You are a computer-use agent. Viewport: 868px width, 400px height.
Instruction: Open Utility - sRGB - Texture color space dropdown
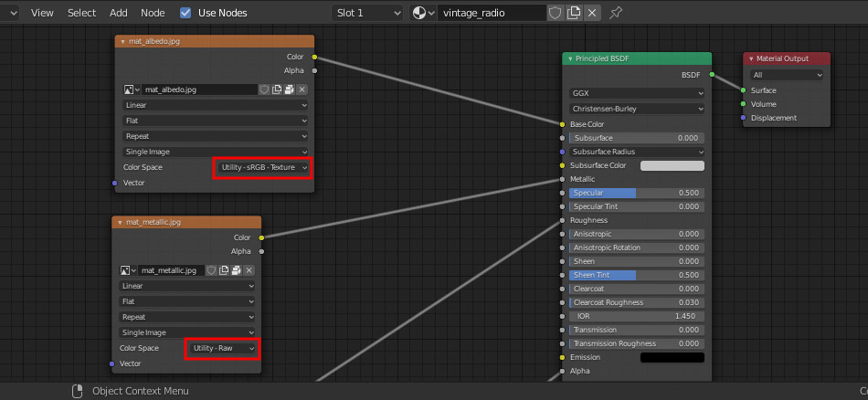pos(263,167)
